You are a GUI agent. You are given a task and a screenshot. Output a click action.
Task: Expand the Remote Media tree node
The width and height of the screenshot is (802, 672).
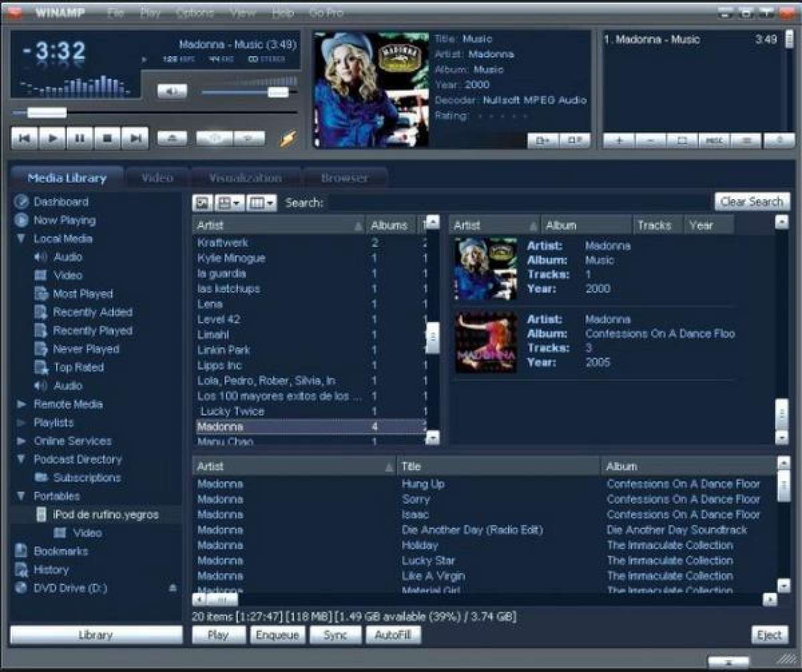pos(21,404)
